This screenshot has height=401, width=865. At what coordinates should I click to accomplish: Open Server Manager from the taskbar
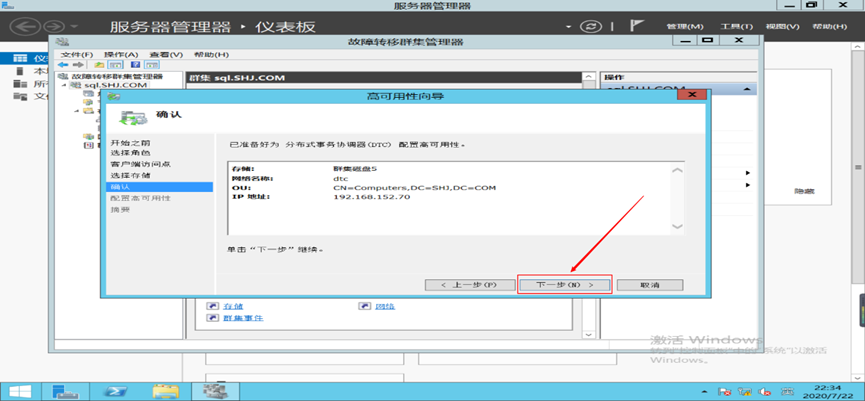[66, 391]
